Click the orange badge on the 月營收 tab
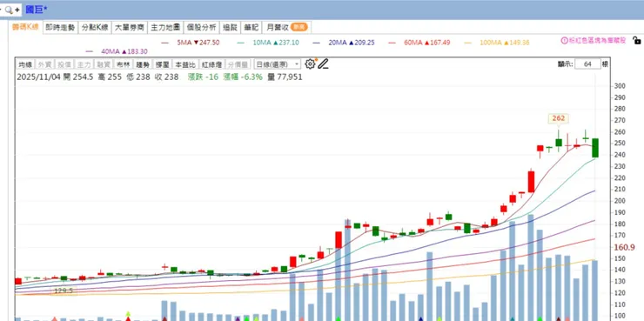 tap(299, 28)
